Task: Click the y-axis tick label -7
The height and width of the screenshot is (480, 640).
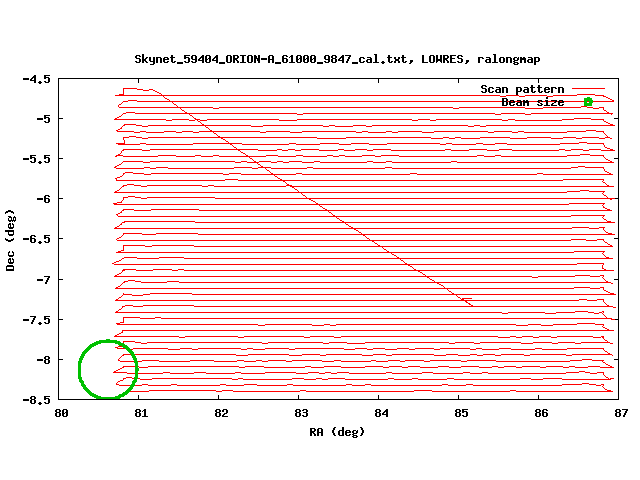Action: (x=44, y=280)
